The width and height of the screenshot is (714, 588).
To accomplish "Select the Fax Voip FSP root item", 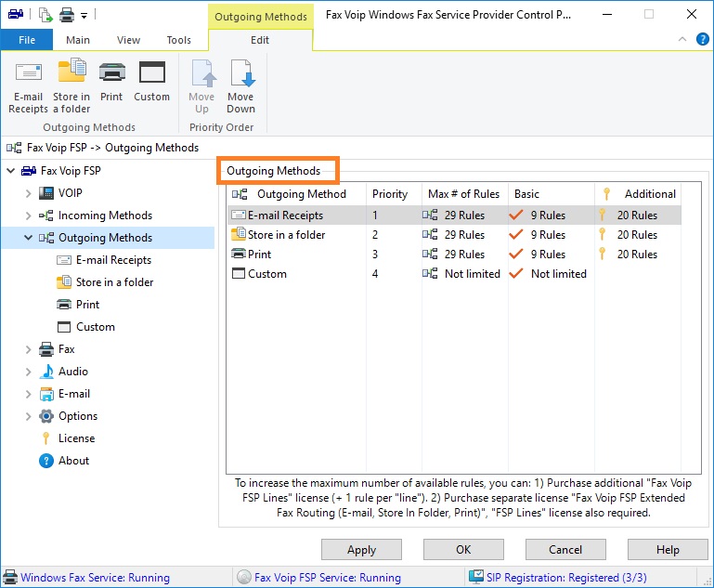I will 71,171.
